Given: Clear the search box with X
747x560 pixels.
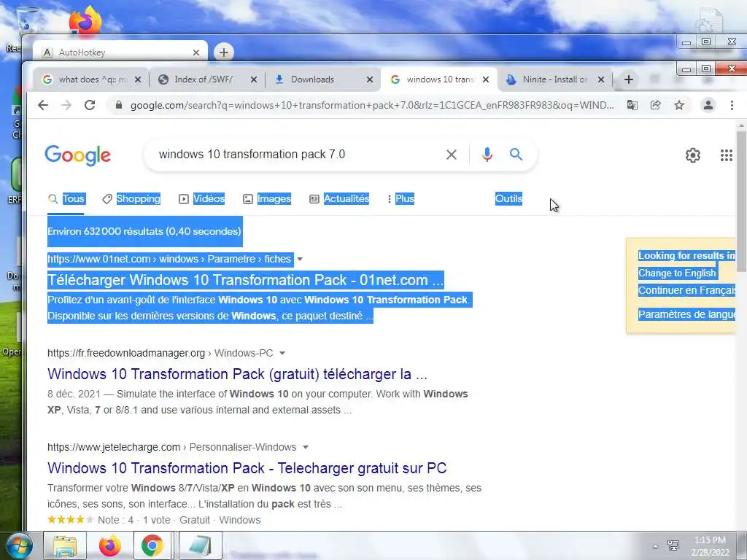Looking at the screenshot, I should [x=451, y=155].
